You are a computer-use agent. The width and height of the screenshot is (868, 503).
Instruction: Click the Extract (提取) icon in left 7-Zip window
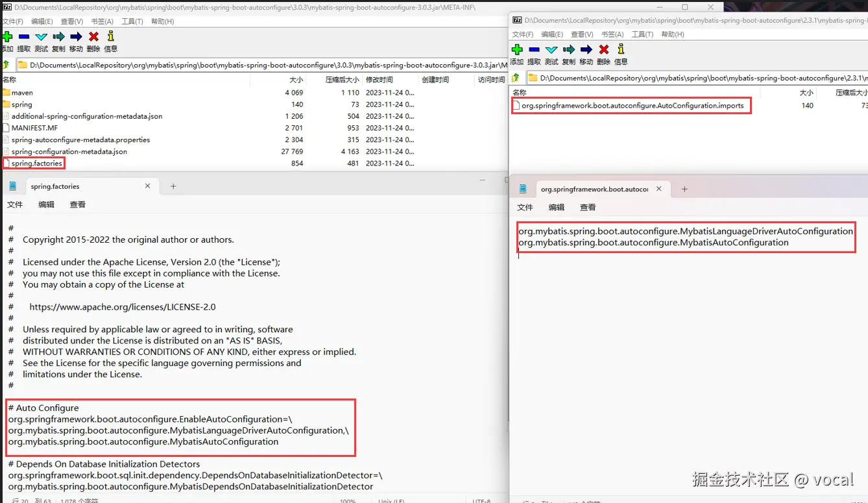pos(24,36)
